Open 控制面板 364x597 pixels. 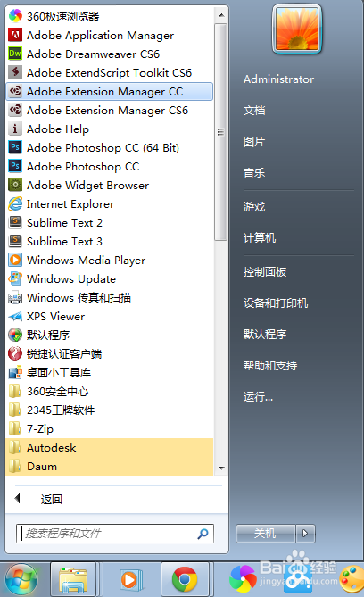coord(265,272)
